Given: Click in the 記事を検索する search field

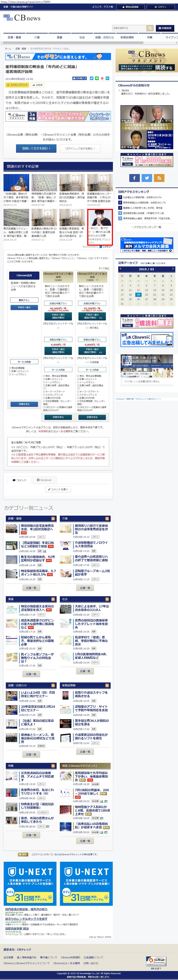Looking at the screenshot, I should pos(129,28).
